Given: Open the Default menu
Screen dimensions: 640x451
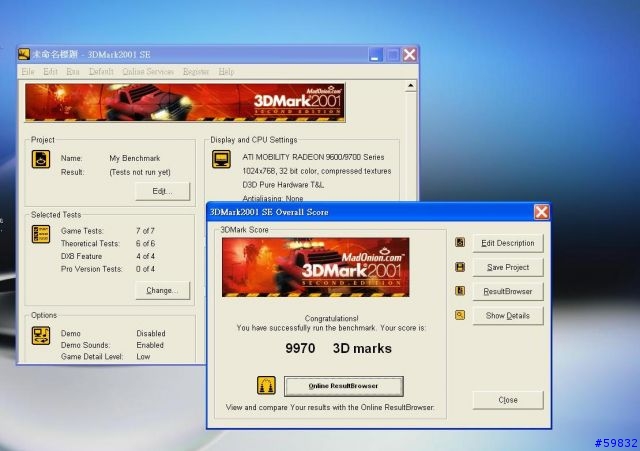Looking at the screenshot, I should [x=101, y=71].
